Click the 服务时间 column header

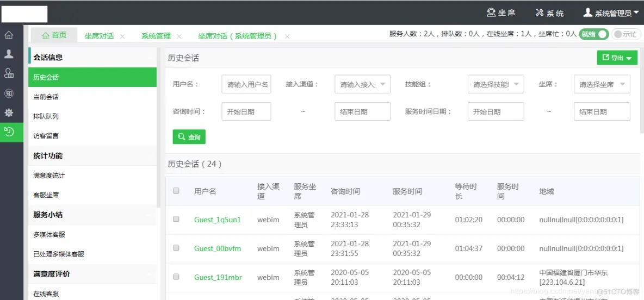(x=407, y=191)
